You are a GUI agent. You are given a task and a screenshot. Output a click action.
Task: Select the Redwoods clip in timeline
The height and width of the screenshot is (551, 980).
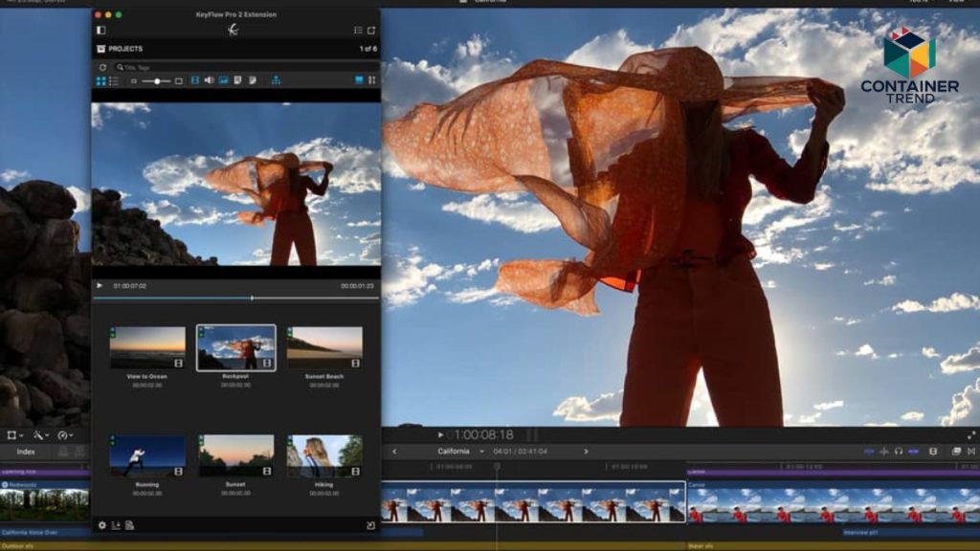click(44, 501)
